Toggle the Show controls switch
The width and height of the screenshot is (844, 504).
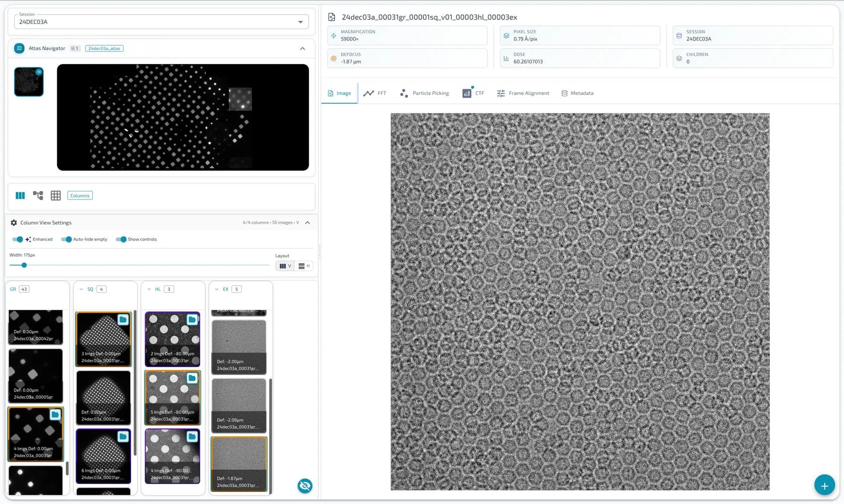[x=121, y=239]
